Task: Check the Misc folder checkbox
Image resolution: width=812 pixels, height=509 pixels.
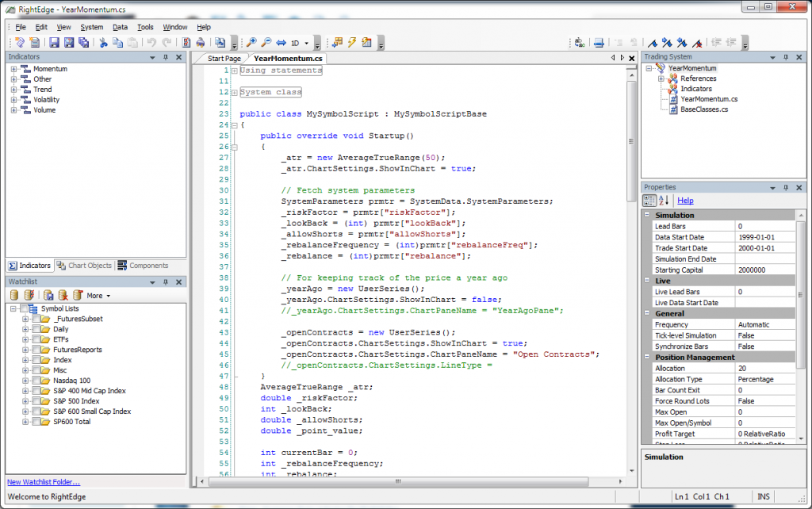Action: 36,370
